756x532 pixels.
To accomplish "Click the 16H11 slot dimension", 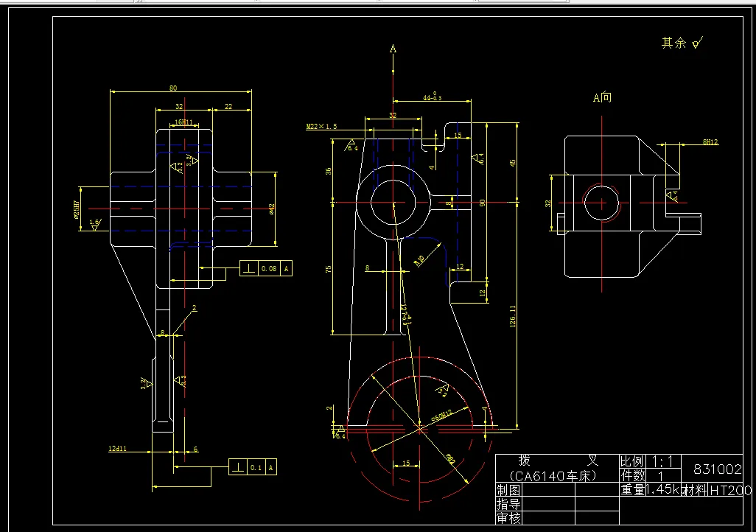I will pos(183,122).
